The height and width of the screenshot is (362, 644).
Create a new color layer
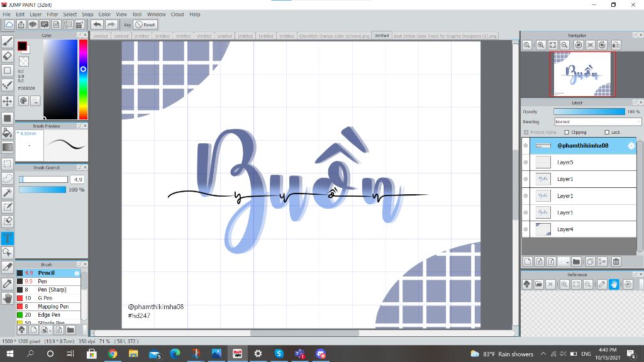pyautogui.click(x=528, y=261)
